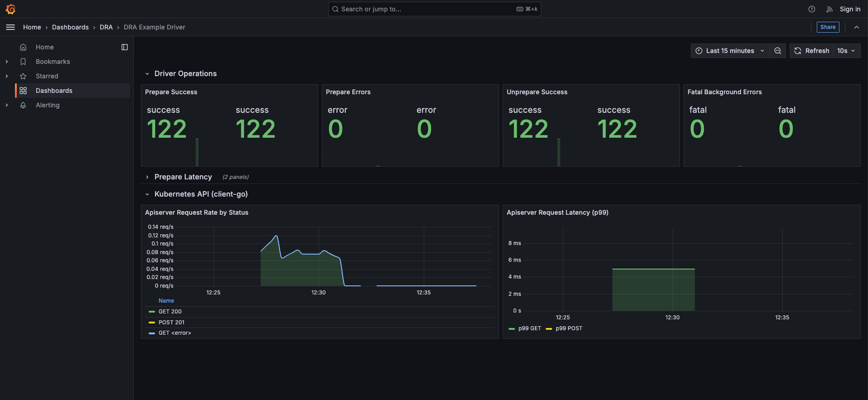This screenshot has width=868, height=400.
Task: Click the keyboard shortcut icon in search
Action: coord(520,9)
